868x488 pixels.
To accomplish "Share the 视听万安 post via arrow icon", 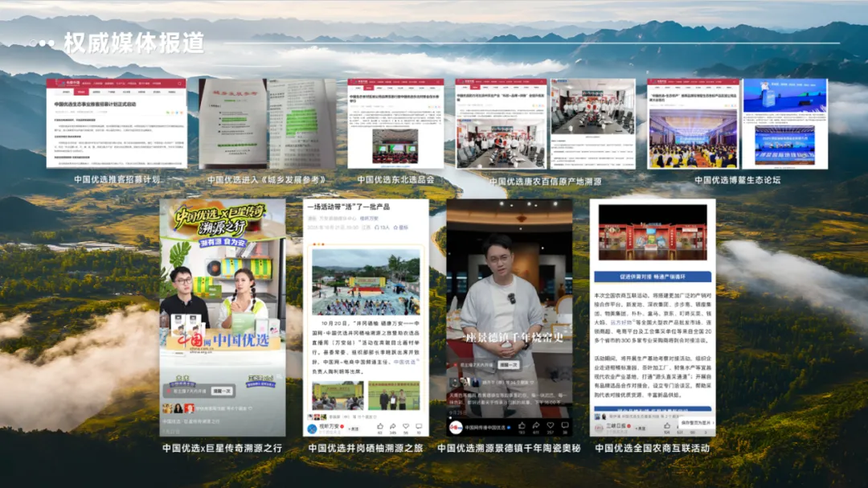I will click(x=392, y=426).
